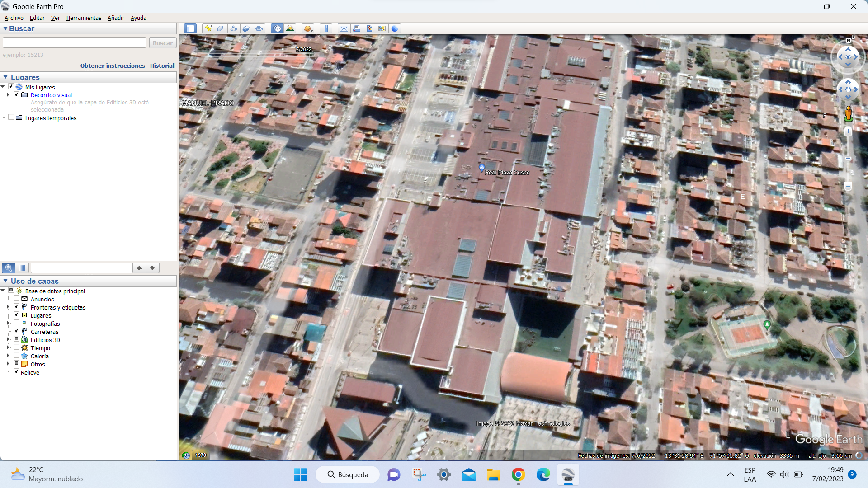Image resolution: width=868 pixels, height=488 pixels.
Task: Click the zoom slider track
Action: pos(848,159)
